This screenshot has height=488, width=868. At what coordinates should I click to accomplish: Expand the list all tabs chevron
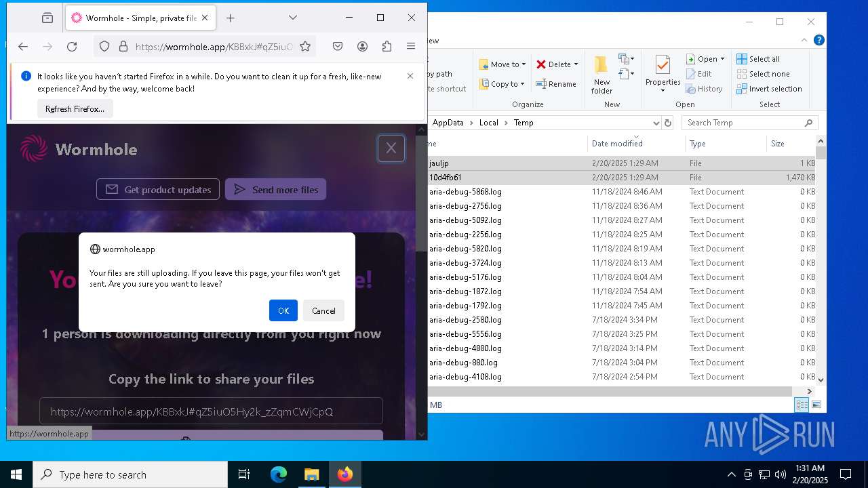tap(293, 18)
